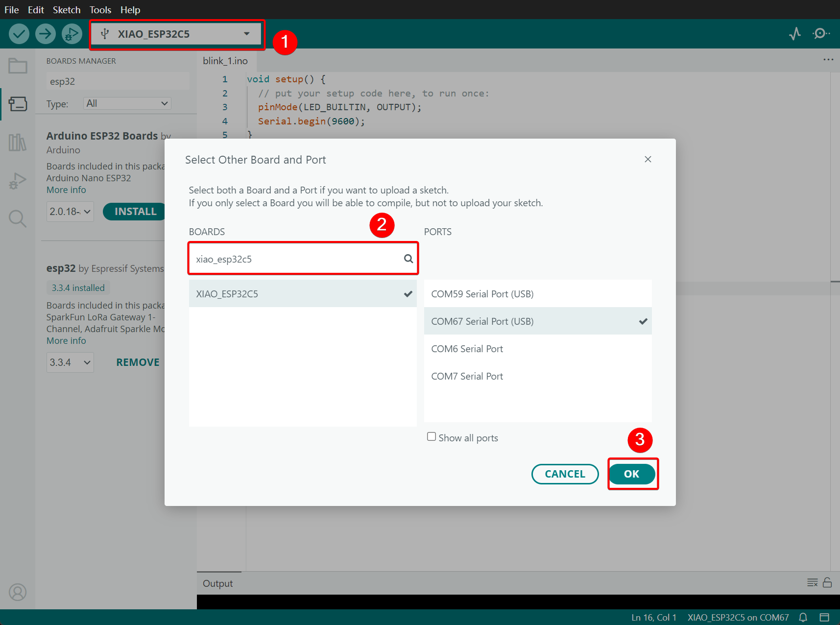Open the Tools menu

[100, 10]
